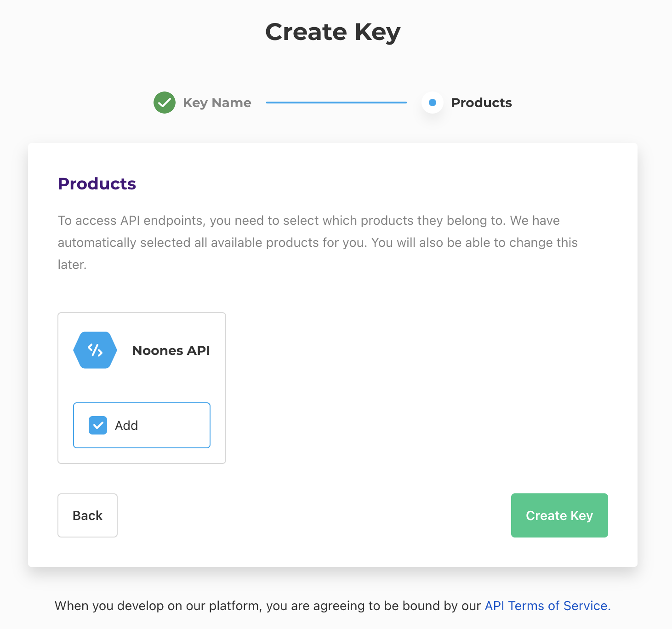Select the Products step label
Viewport: 672px width, 629px height.
(481, 103)
